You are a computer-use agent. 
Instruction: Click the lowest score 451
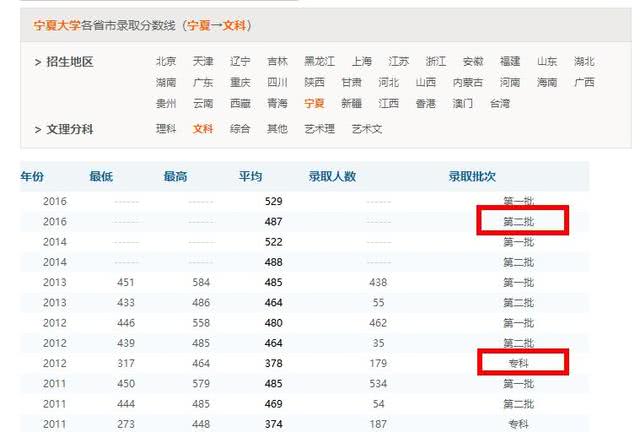(126, 283)
